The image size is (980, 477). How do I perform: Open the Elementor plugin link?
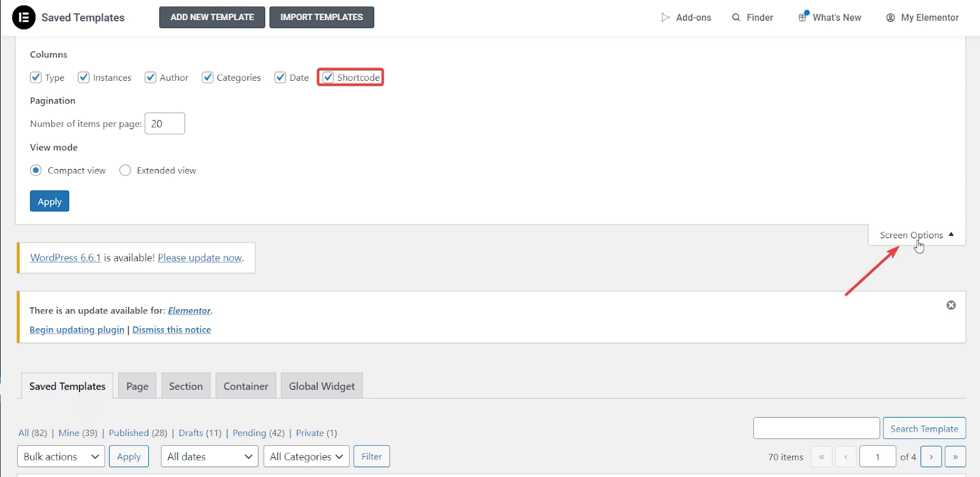pos(189,310)
